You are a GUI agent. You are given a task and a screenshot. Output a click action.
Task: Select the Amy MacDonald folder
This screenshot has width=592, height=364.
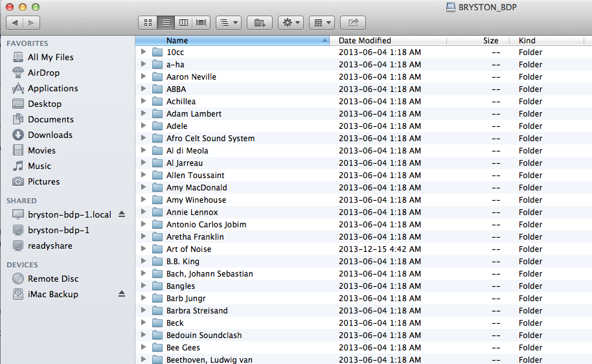[197, 188]
